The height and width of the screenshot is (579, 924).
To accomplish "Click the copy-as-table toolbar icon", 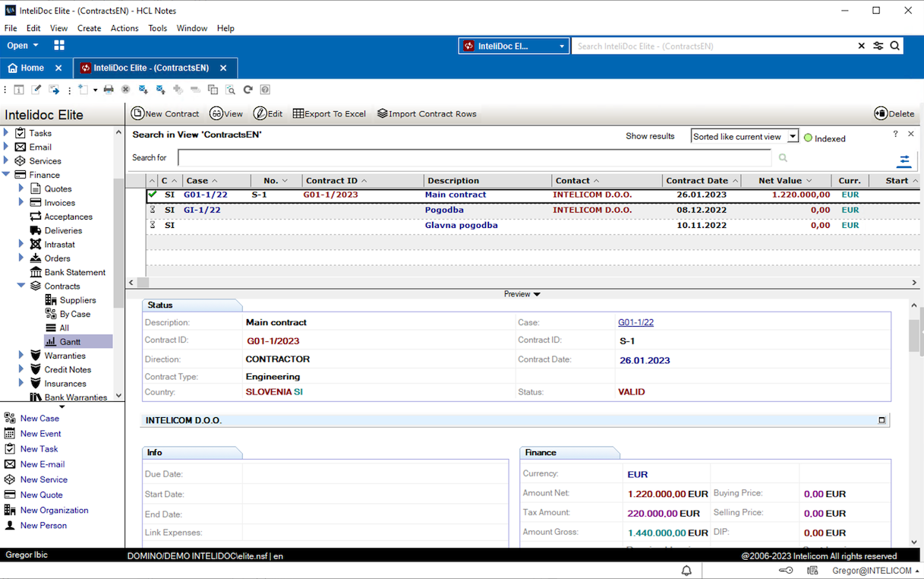I will pos(213,90).
